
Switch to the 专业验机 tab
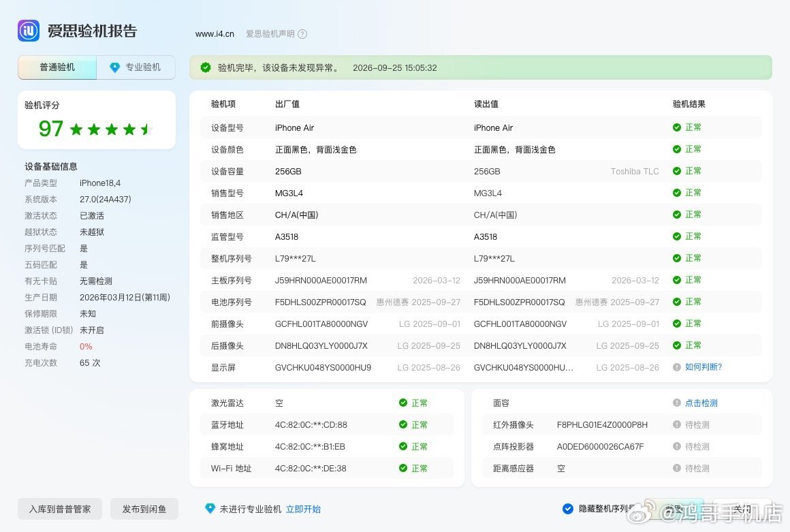click(x=136, y=67)
